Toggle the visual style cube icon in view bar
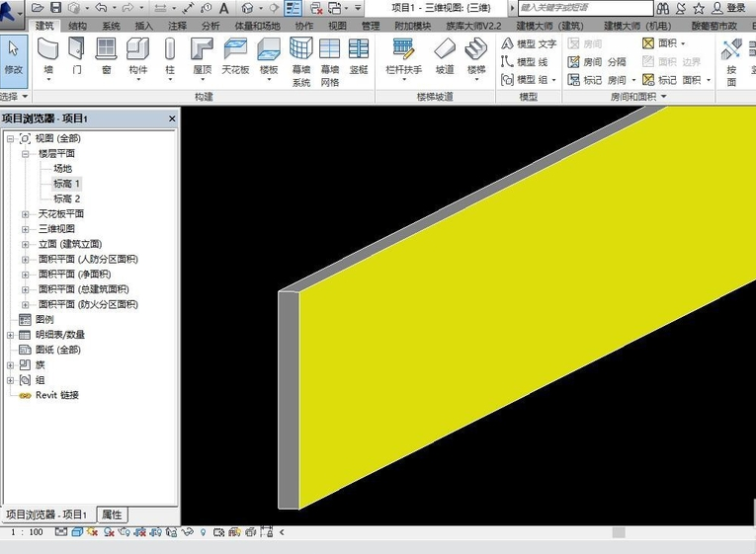756x554 pixels. 77,532
